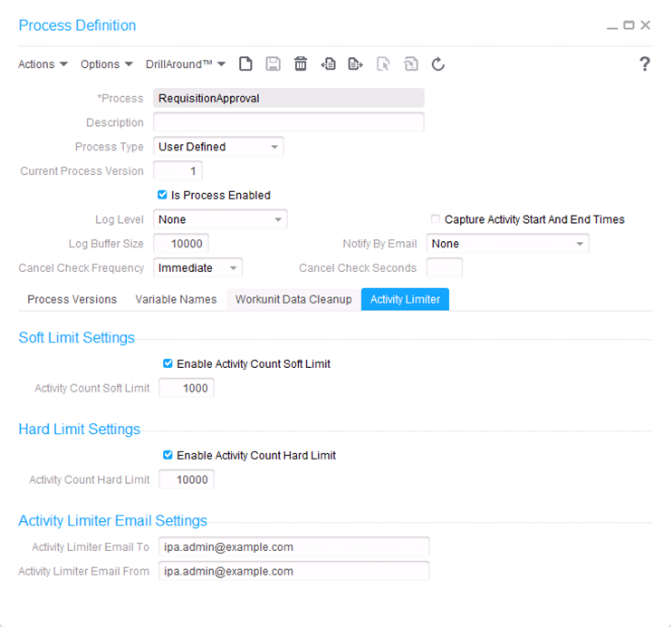The height and width of the screenshot is (628, 672).
Task: Go to the previous record icon
Action: pos(328,64)
